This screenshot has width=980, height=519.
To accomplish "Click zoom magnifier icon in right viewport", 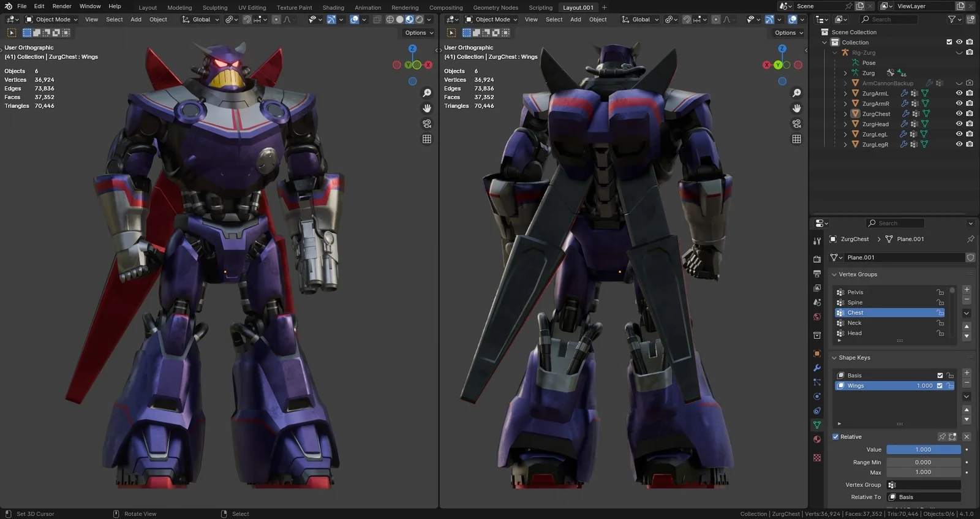I will pyautogui.click(x=797, y=93).
